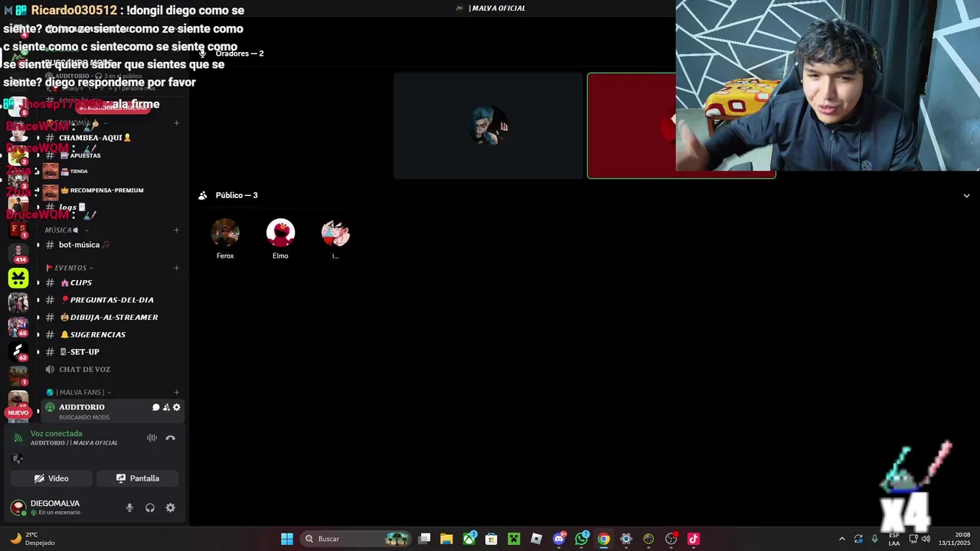Mute the microphone in the user panel
The width and height of the screenshot is (980, 551).
pos(129,507)
